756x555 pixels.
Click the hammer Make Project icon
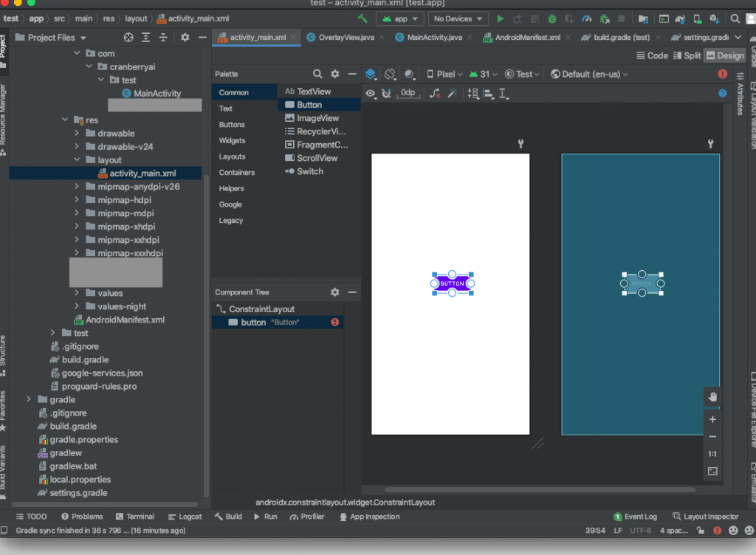pyautogui.click(x=362, y=18)
